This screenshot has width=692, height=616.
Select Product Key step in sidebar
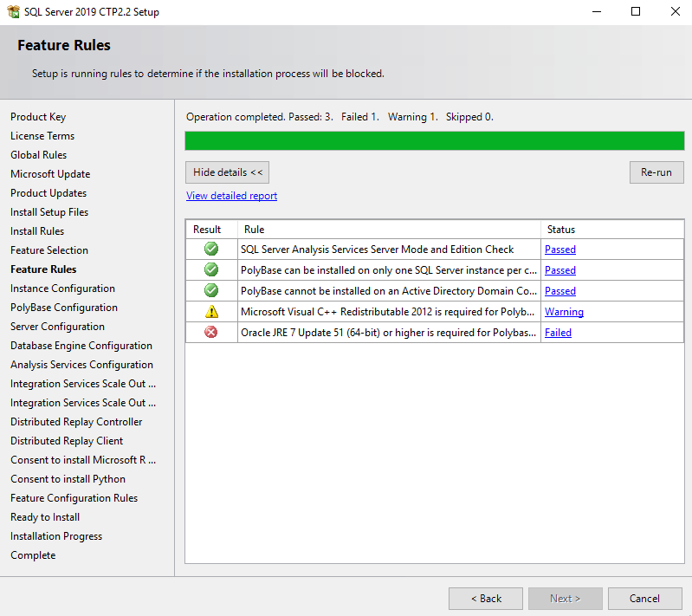pos(38,117)
